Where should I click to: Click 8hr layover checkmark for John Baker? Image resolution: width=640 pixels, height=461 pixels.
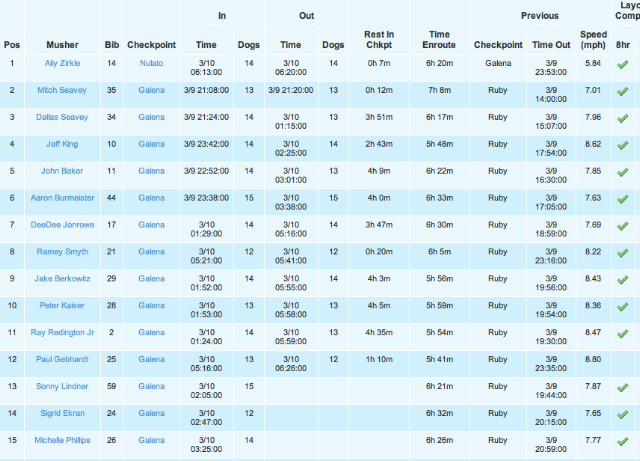622,172
